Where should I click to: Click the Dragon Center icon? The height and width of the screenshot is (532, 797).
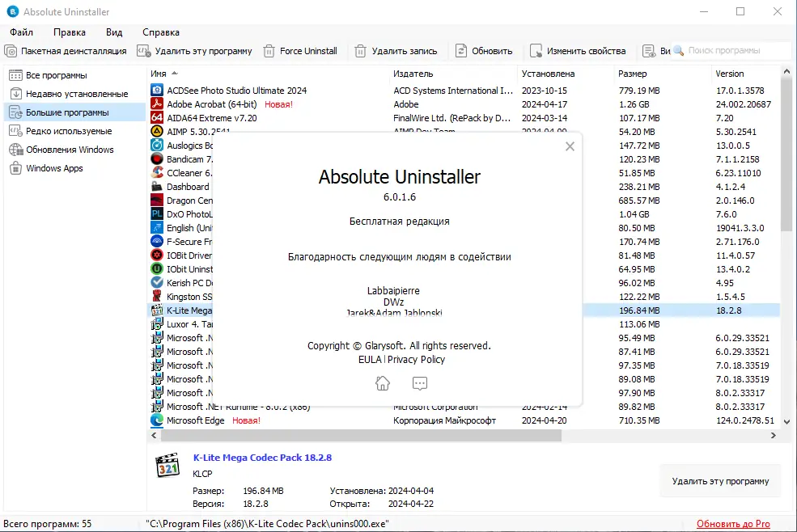click(x=157, y=201)
